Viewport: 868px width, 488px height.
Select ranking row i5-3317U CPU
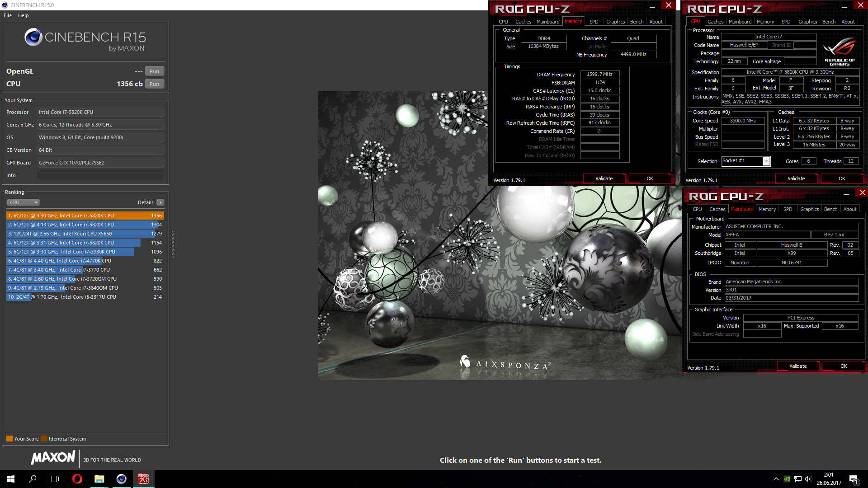click(85, 297)
